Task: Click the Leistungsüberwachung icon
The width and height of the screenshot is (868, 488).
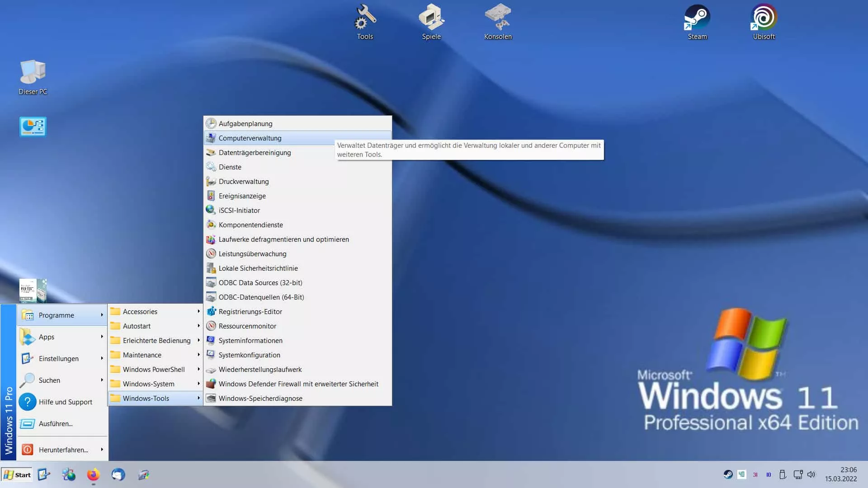Action: 211,253
